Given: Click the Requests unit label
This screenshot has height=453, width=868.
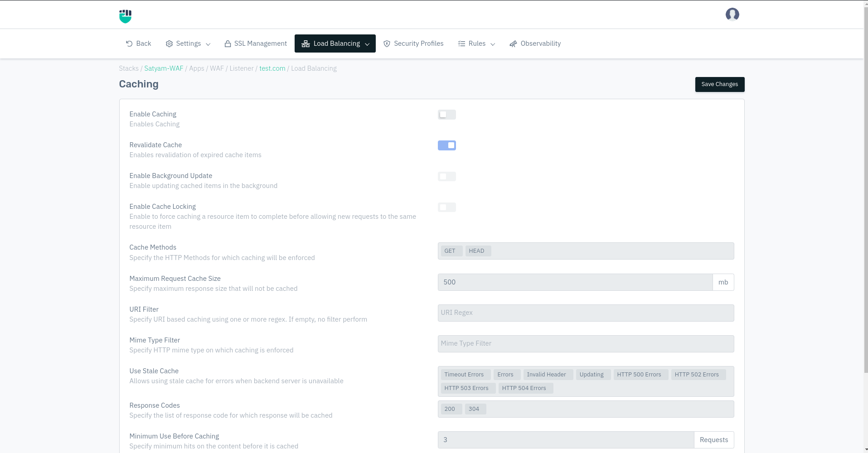Looking at the screenshot, I should point(714,440).
